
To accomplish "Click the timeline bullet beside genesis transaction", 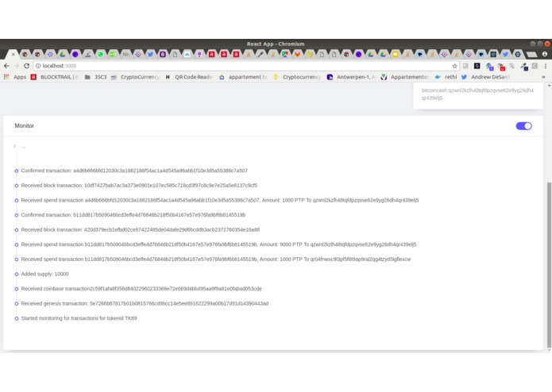I will click(x=16, y=304).
